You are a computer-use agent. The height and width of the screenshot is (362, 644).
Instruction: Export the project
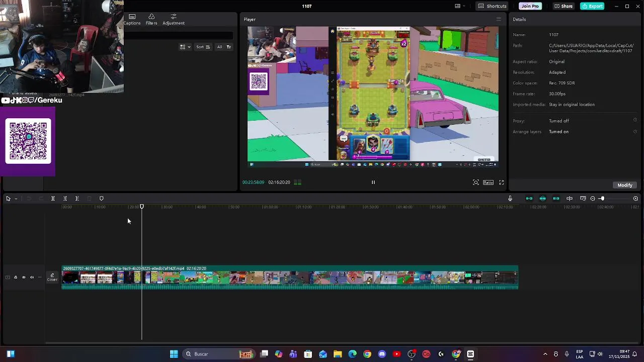tap(592, 6)
